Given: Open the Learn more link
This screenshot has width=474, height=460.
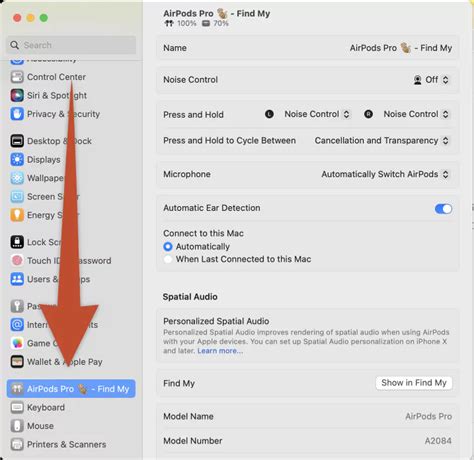Looking at the screenshot, I should pos(220,351).
